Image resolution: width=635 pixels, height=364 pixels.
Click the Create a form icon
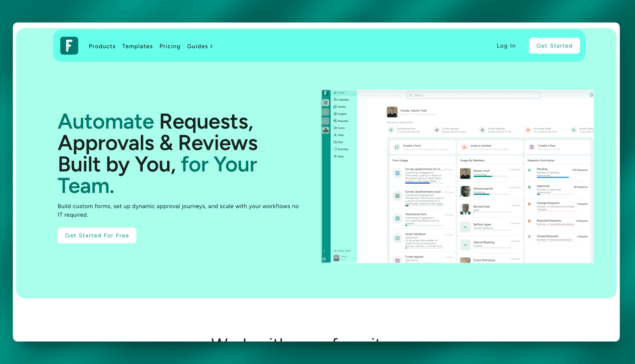point(397,147)
